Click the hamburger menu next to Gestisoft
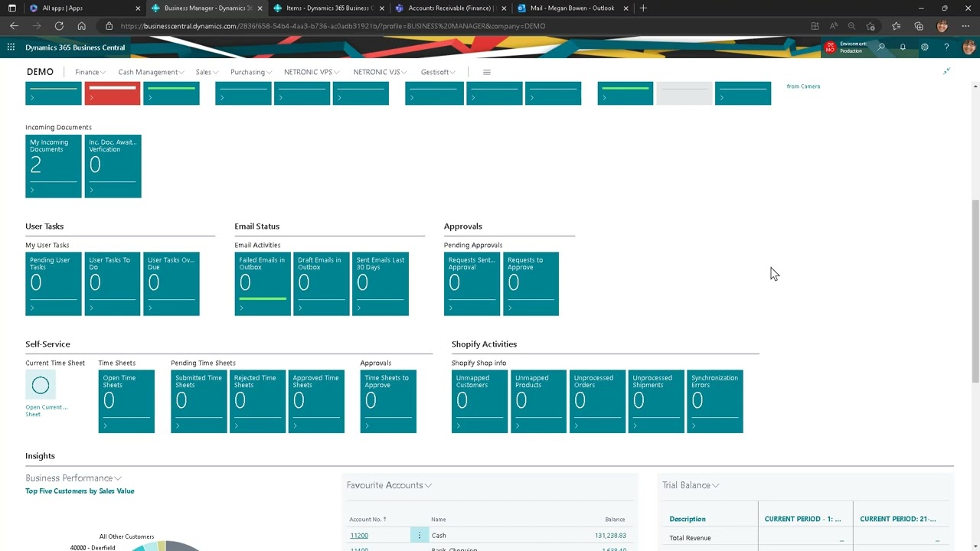 (487, 71)
